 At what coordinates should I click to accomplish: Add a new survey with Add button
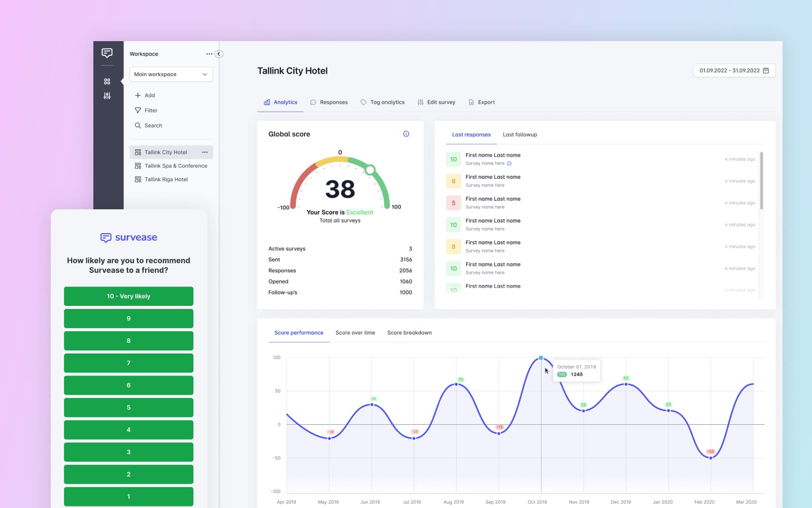point(145,96)
